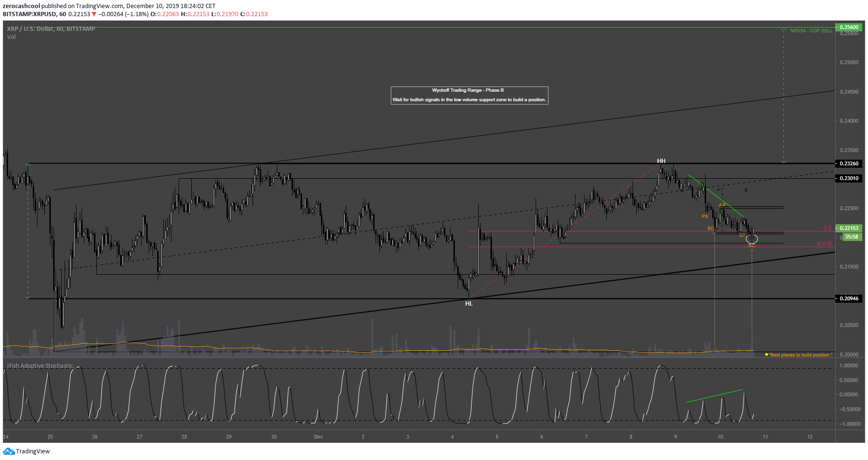Click the 'XRP / U.S. Dollar, 60, BITSTAMP' title

51,29
